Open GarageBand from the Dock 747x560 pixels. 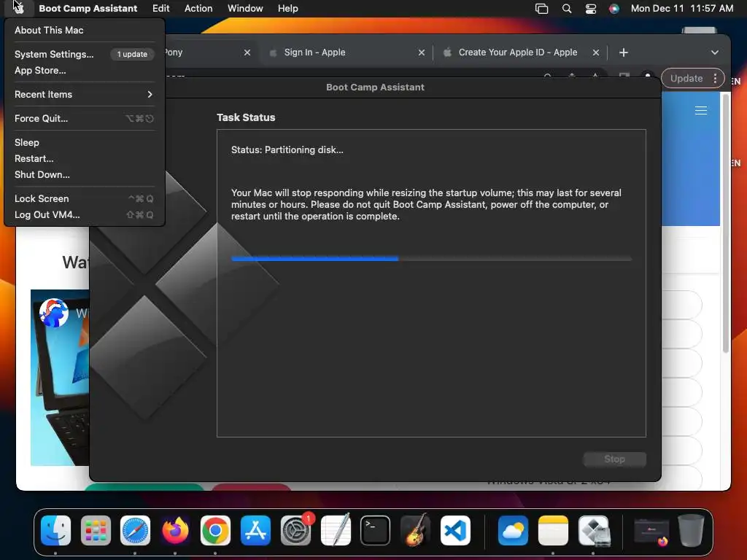[x=415, y=530]
